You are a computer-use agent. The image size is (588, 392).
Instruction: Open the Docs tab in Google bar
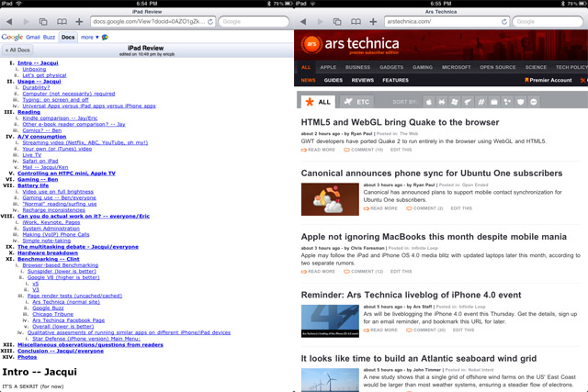[x=68, y=37]
